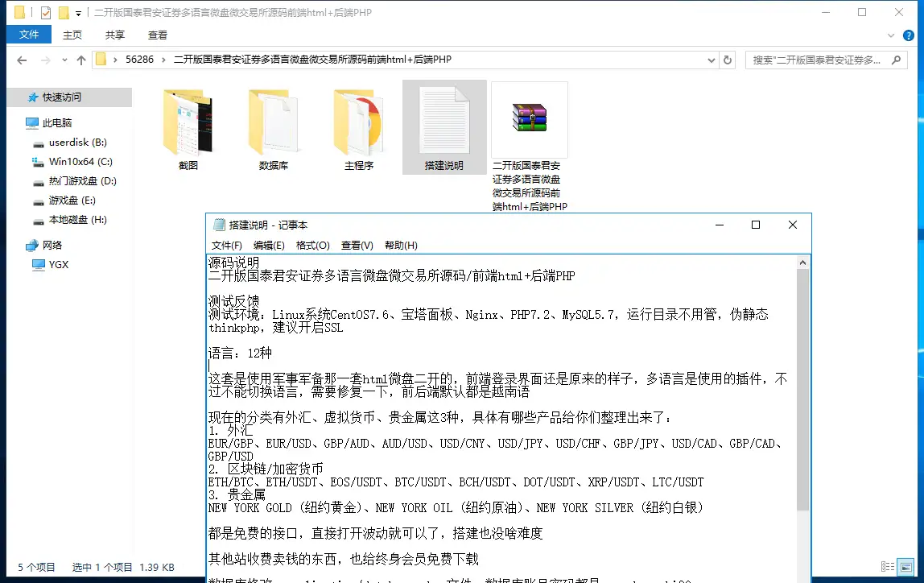Click the 56286 breadcrumb in address bar
Screen dimensions: 924x583
[x=140, y=59]
